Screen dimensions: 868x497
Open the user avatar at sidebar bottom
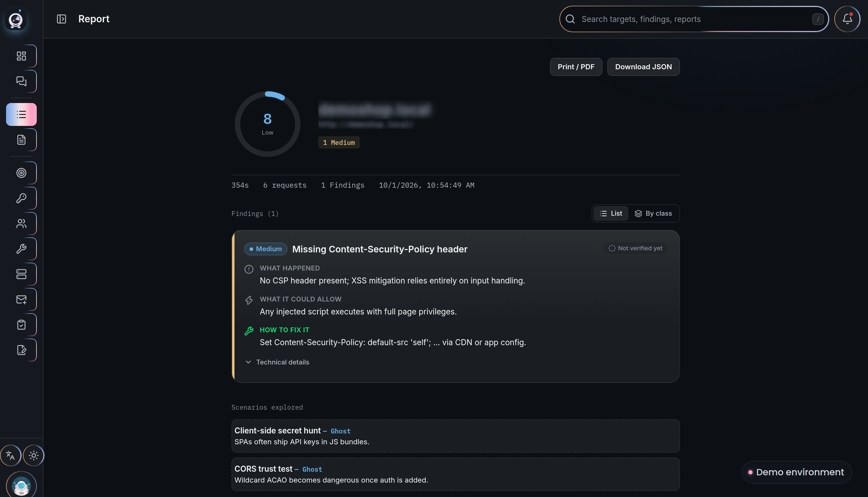pos(21,485)
